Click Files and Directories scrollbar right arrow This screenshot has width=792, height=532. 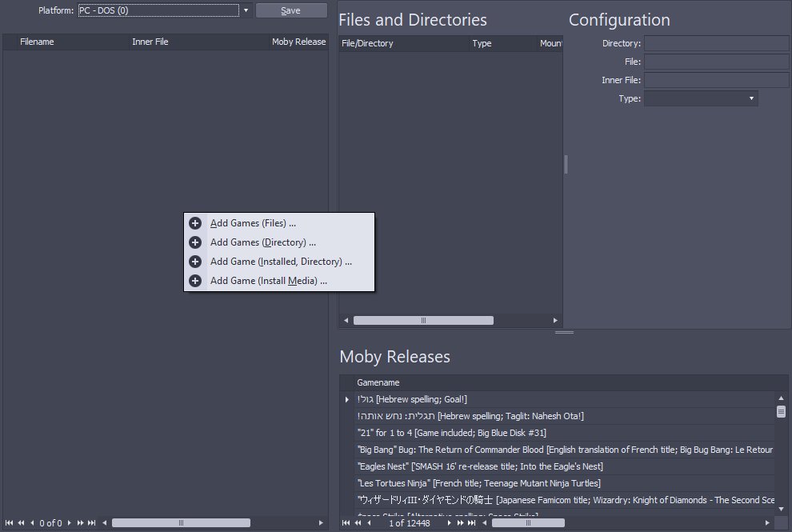tap(555, 320)
